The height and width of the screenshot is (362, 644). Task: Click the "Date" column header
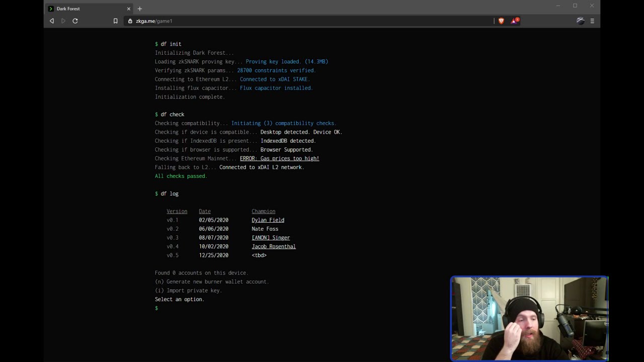(x=205, y=211)
